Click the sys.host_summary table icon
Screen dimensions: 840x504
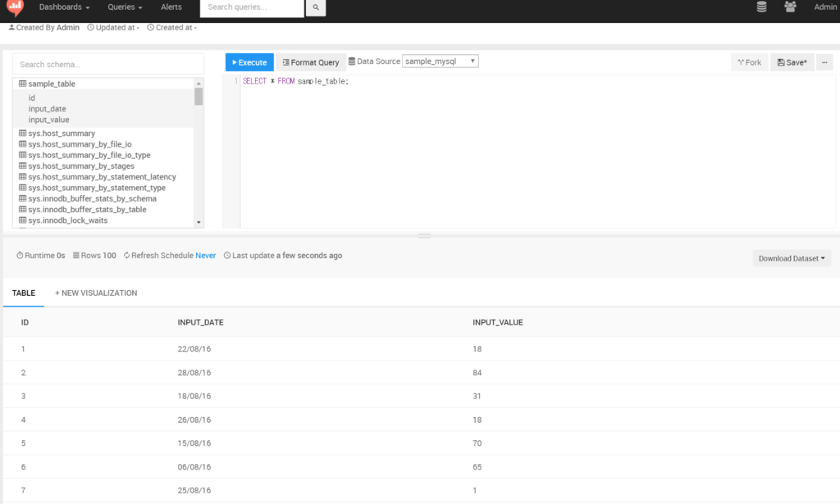22,134
